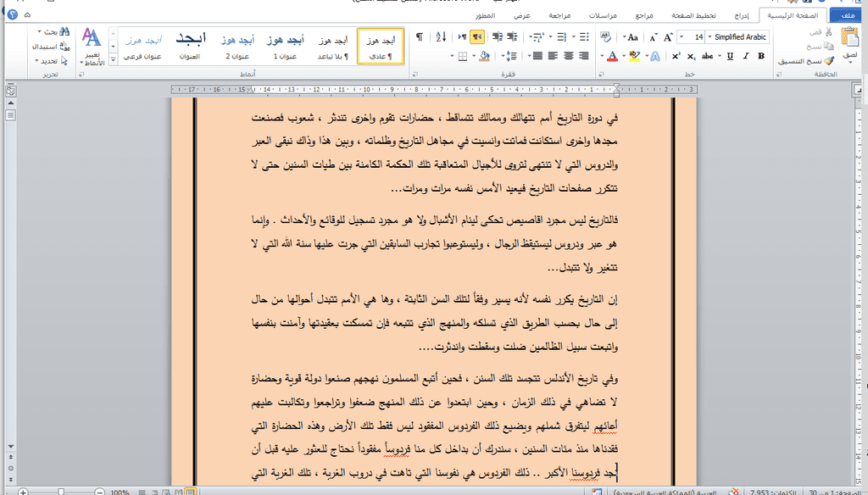This screenshot has height=495, width=868.
Task: Open the File (ملف) tab
Action: [847, 15]
